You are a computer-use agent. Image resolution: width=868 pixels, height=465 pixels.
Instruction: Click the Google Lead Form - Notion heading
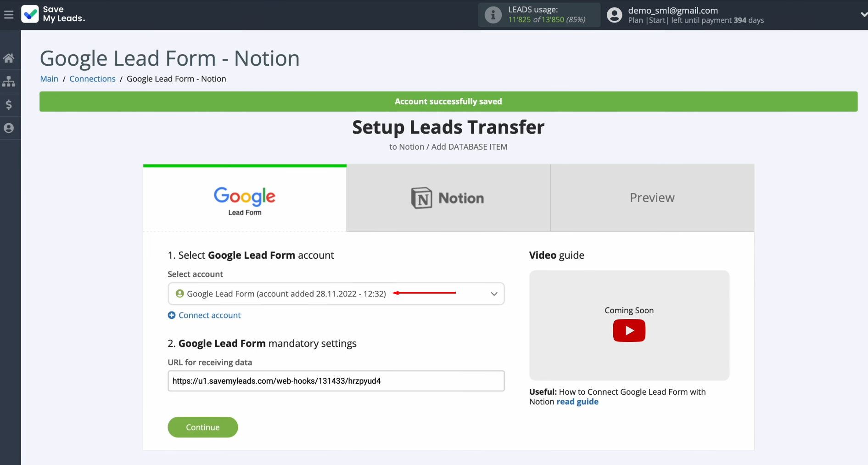170,58
